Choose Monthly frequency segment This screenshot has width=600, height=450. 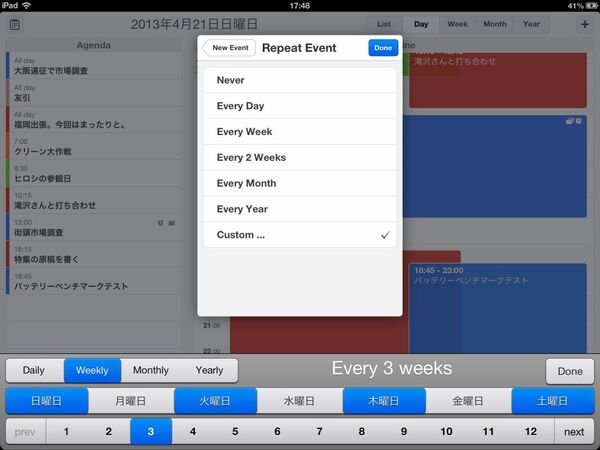point(151,370)
